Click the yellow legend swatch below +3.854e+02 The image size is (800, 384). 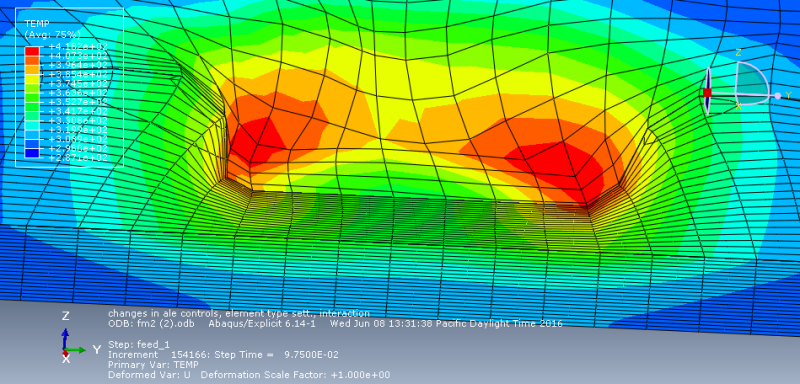32,79
